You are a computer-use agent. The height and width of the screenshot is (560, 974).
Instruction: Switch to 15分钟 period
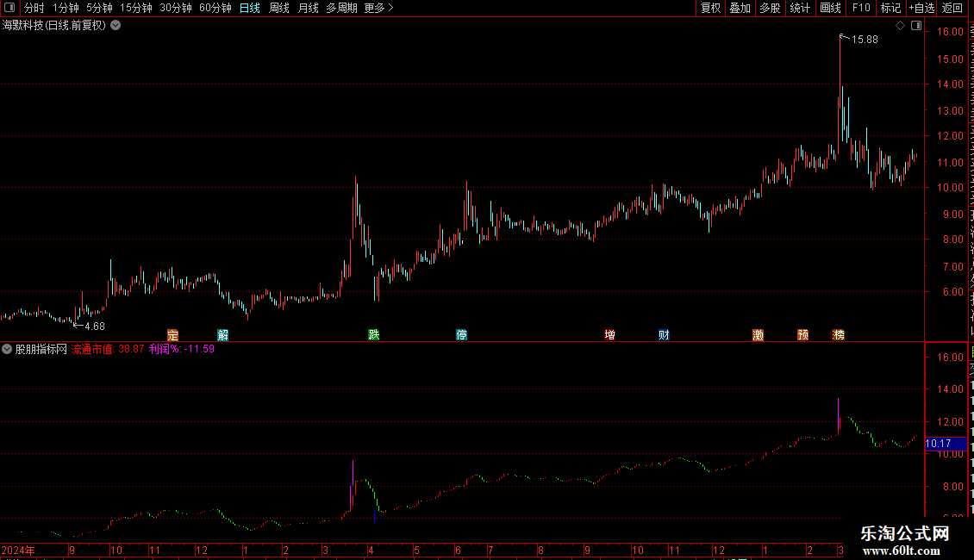click(136, 8)
